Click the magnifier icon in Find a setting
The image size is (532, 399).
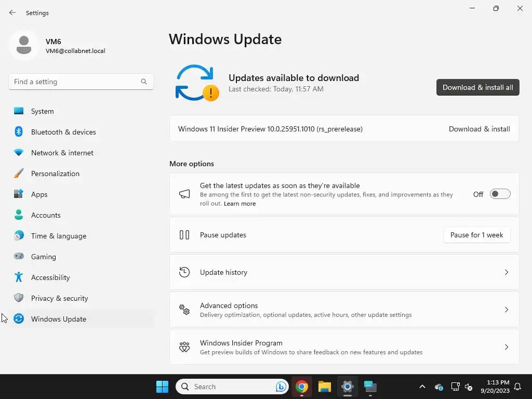click(x=144, y=82)
